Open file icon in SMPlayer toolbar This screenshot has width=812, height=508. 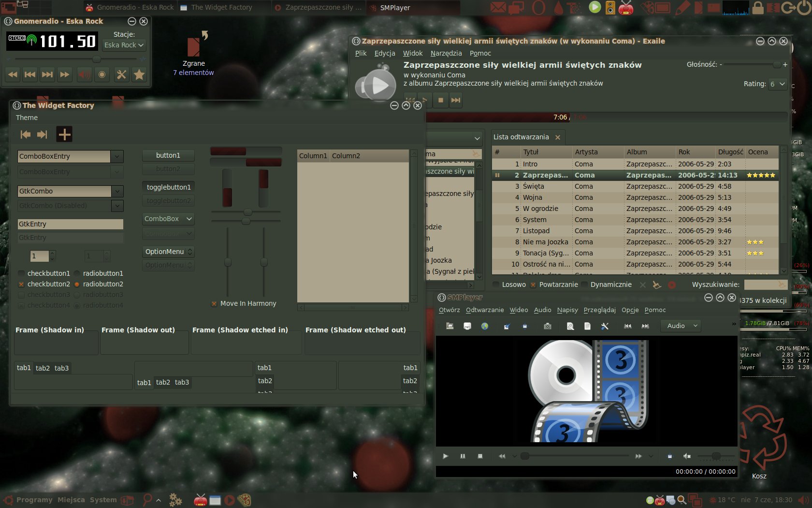449,326
